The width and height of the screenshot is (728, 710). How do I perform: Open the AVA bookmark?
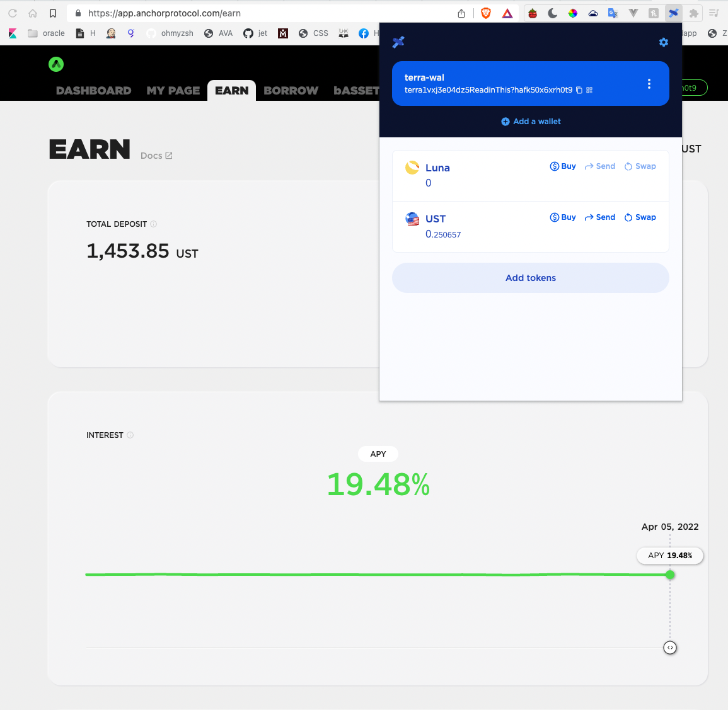click(x=218, y=33)
